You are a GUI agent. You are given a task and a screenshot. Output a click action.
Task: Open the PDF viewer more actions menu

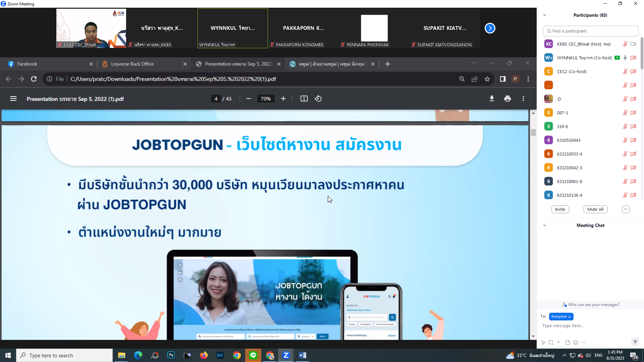[x=523, y=99]
